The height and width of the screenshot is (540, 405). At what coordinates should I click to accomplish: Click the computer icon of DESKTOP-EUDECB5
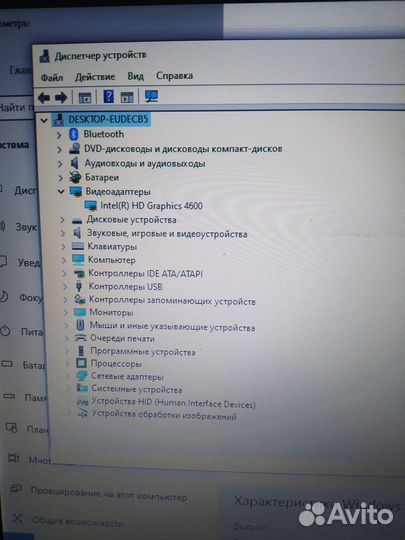(59, 119)
